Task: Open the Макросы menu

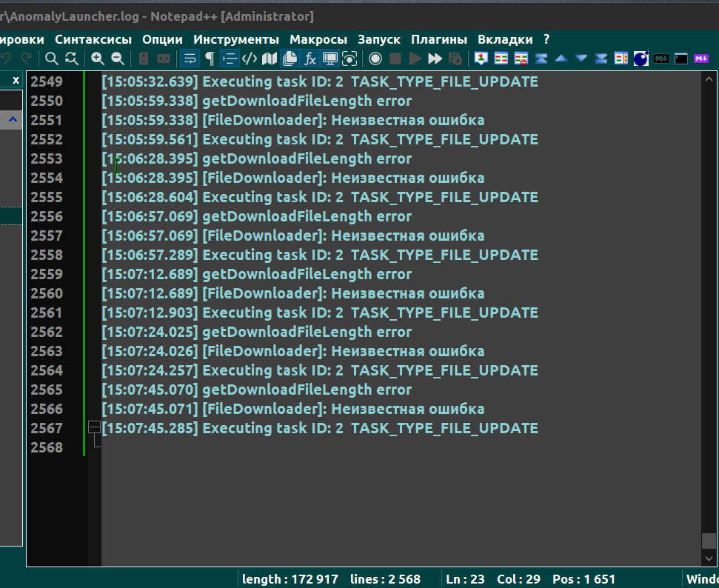Action: [x=318, y=39]
